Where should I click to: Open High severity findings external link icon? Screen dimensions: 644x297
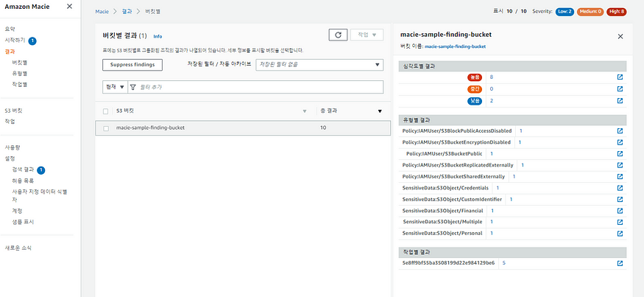[620, 77]
